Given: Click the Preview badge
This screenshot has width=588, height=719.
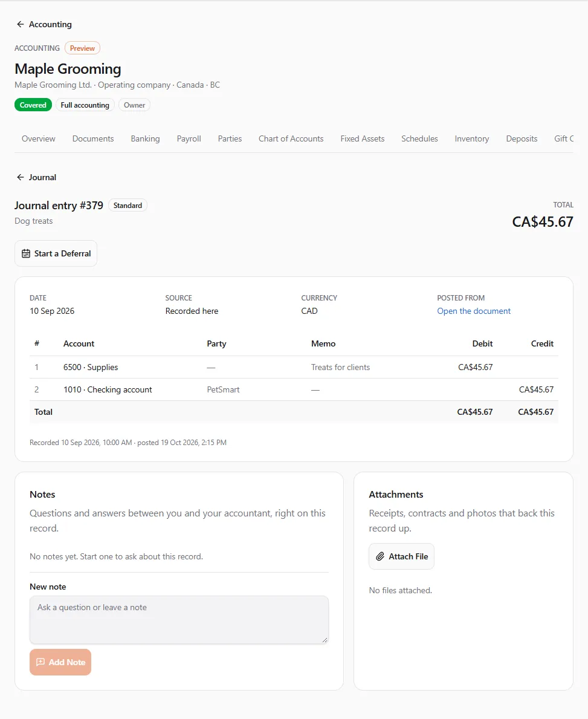Looking at the screenshot, I should click(x=83, y=48).
